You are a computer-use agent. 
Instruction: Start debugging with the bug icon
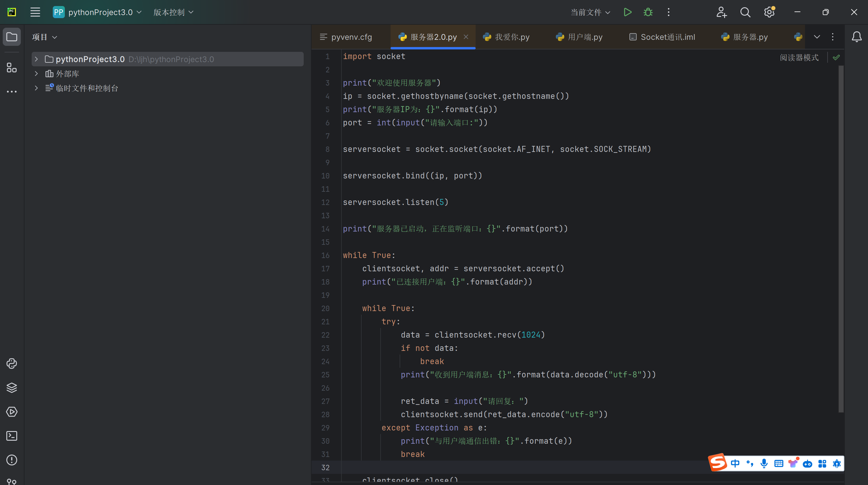[648, 12]
